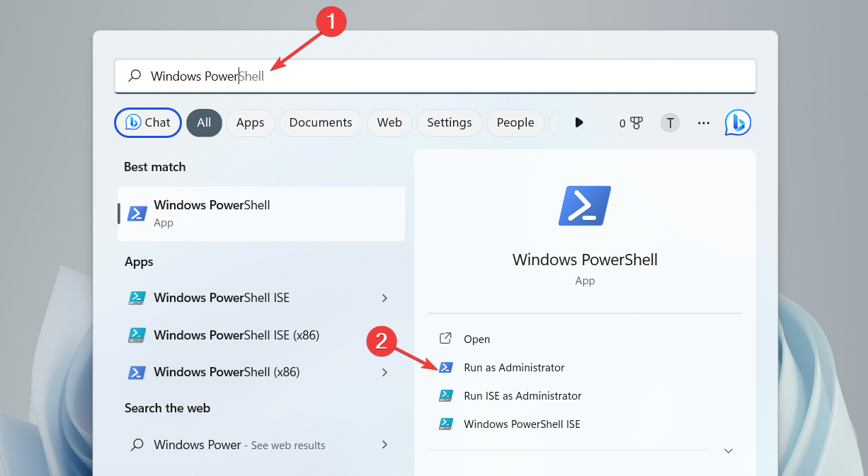The width and height of the screenshot is (868, 476).
Task: Click Run as Administrator
Action: 513,367
